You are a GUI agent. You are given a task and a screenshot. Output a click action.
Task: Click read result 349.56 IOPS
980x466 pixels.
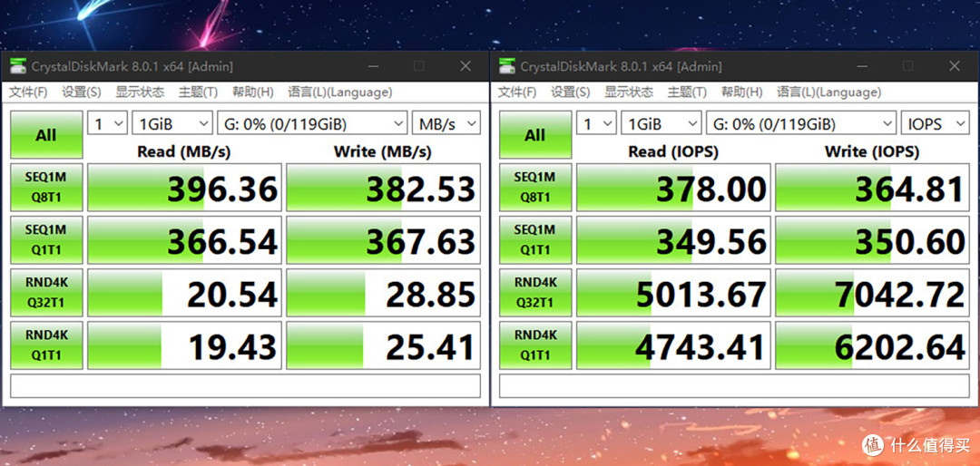coord(673,240)
